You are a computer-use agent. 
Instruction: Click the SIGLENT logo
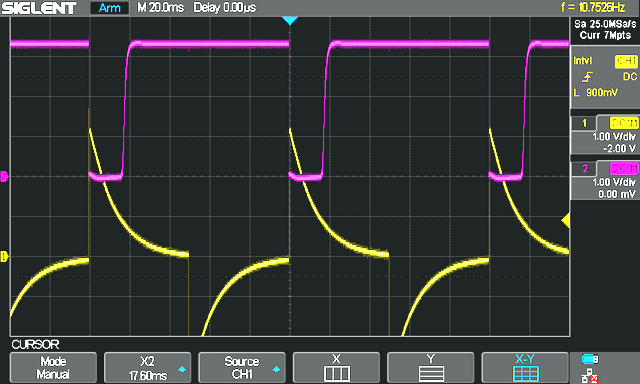coord(39,8)
